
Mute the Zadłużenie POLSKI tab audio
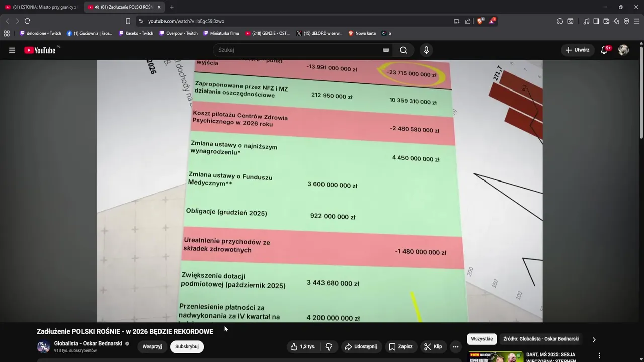pos(97,7)
